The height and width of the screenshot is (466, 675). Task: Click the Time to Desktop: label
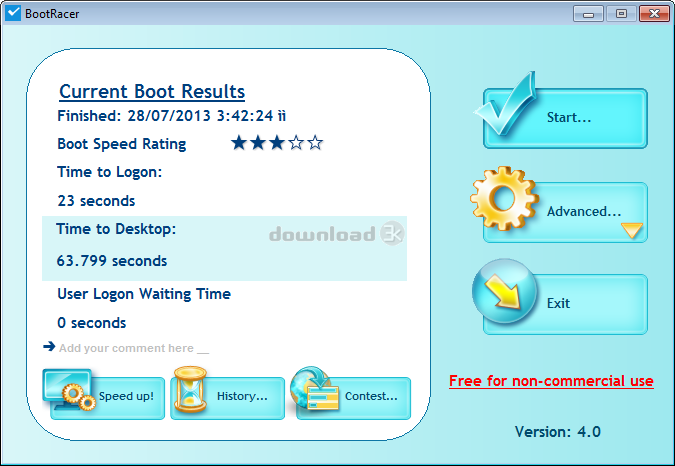(x=116, y=229)
